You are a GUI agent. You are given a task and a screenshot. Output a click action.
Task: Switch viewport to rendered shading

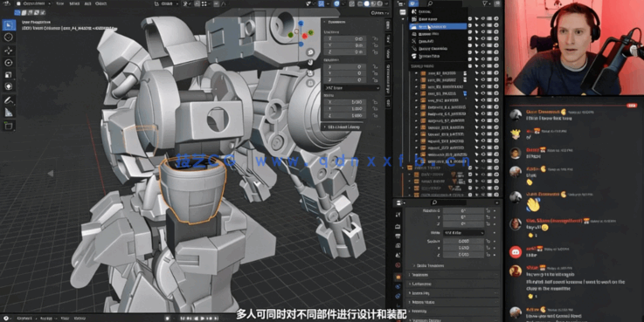380,3
